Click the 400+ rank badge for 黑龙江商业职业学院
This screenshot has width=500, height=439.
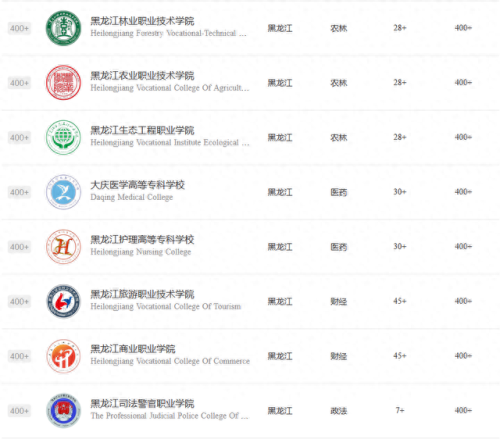[19, 356]
